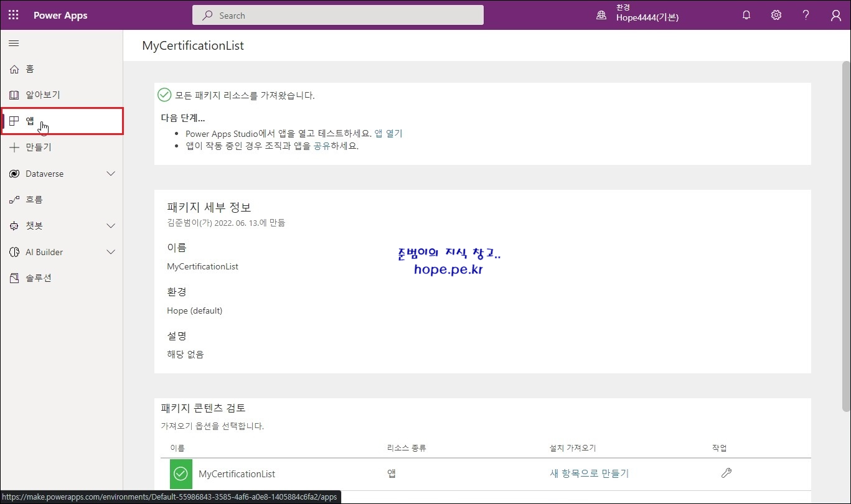Open the help question mark

point(806,16)
